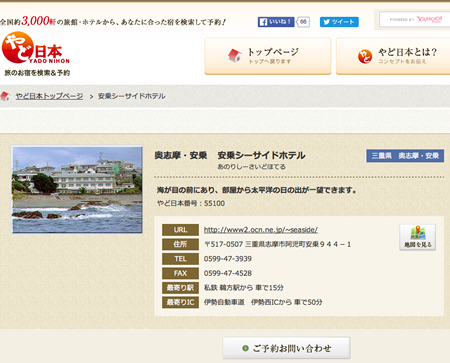Image resolution: width=450 pixels, height=363 pixels.
Task: Click the fax number 0599-47-4528
Action: 228,273
